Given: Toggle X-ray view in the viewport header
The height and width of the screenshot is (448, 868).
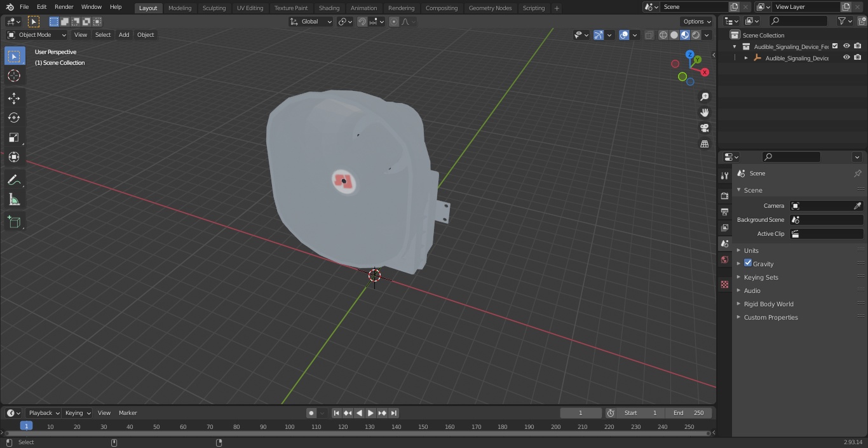Looking at the screenshot, I should [x=649, y=35].
